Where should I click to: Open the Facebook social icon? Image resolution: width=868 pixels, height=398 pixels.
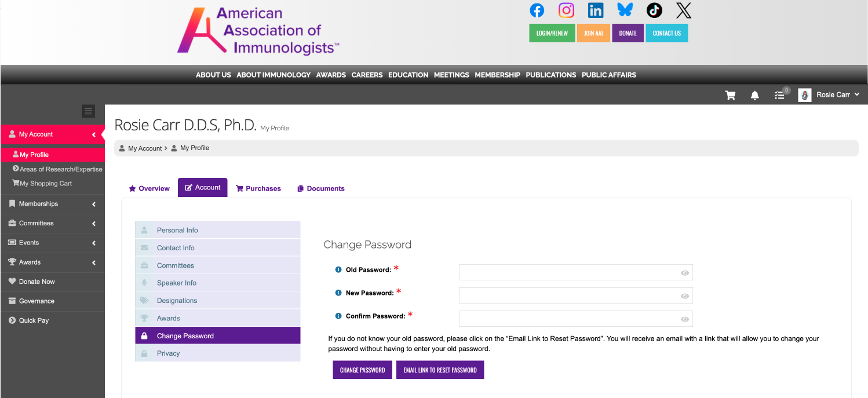pyautogui.click(x=537, y=10)
